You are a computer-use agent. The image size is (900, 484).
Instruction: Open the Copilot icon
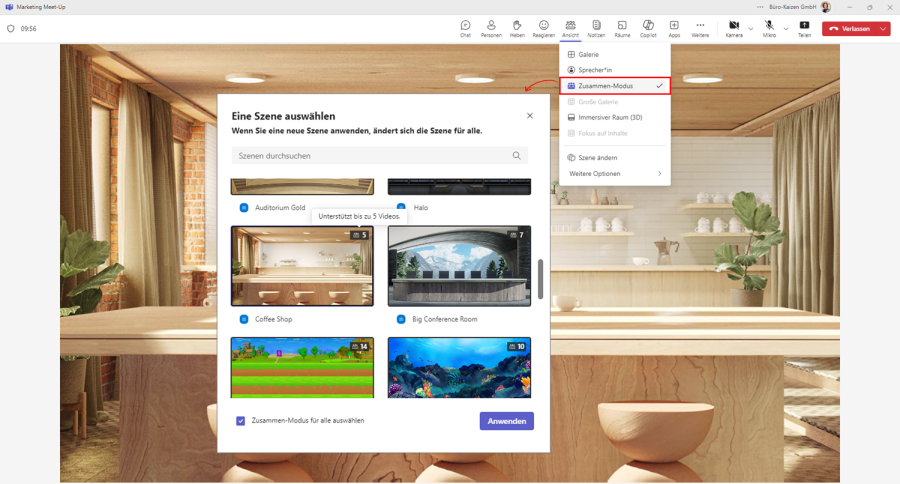648,27
